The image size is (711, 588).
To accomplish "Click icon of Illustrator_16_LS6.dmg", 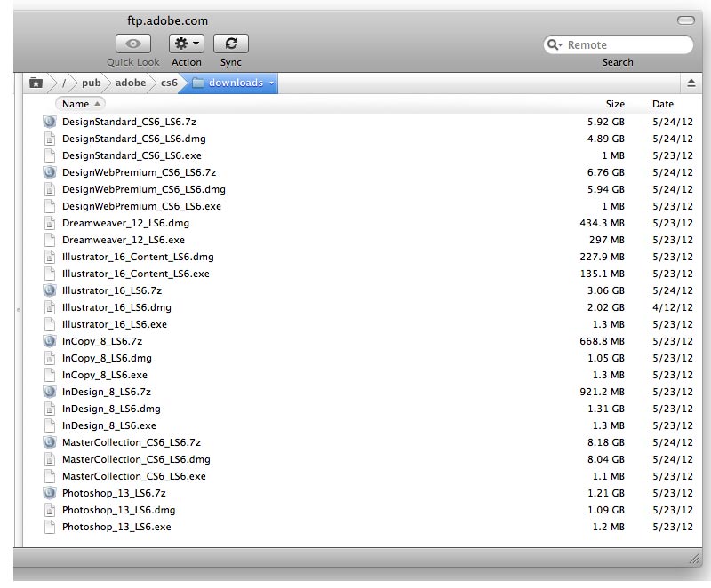I will [50, 307].
